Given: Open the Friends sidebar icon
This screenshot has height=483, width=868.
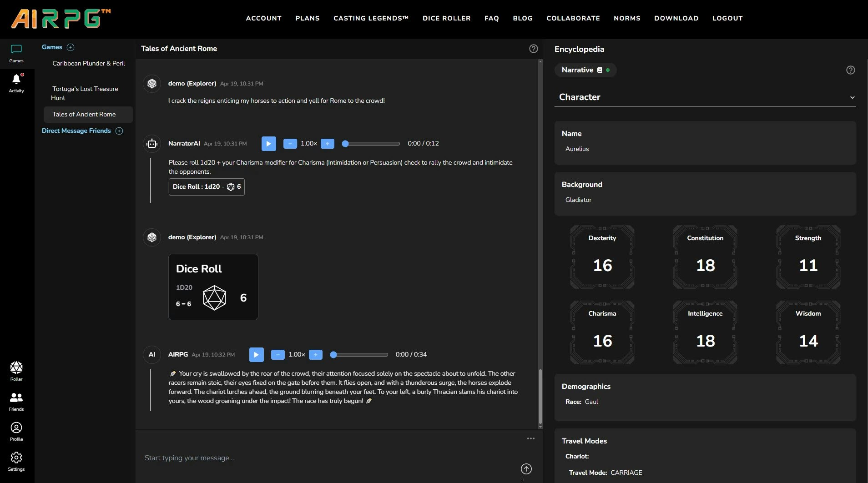Looking at the screenshot, I should [16, 401].
